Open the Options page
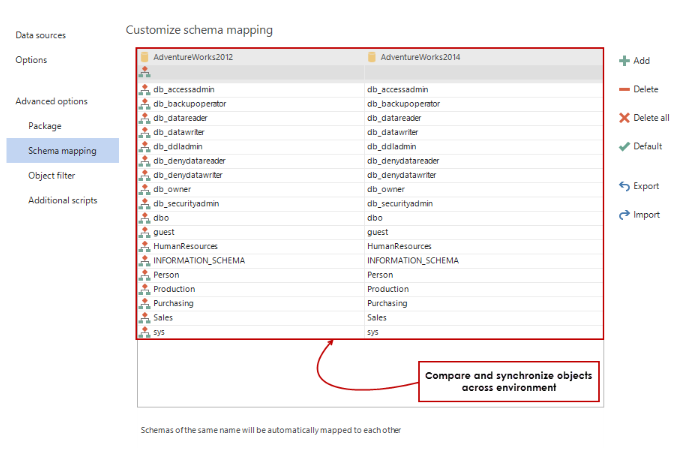The height and width of the screenshot is (452, 686). [x=31, y=60]
